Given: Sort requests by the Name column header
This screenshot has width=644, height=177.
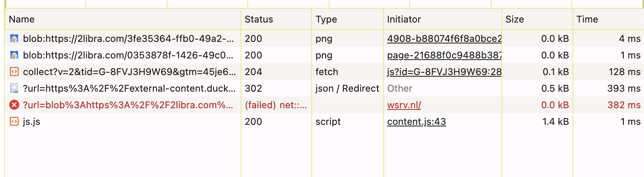Looking at the screenshot, I should [22, 19].
